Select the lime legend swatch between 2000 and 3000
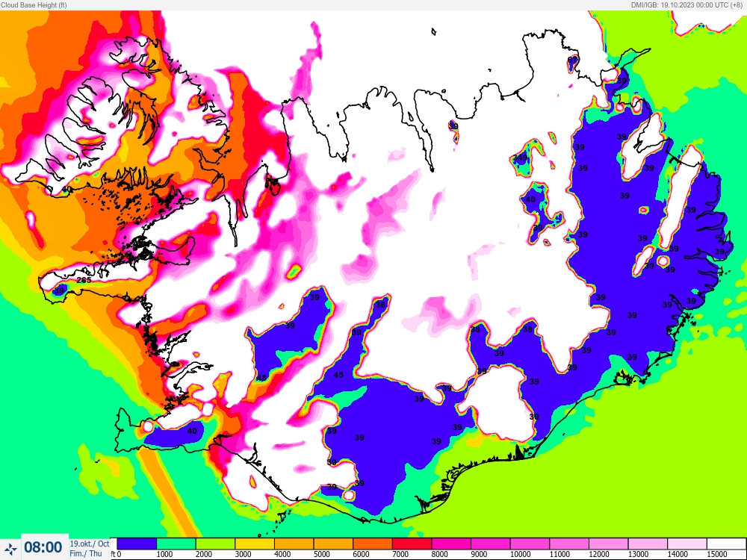This screenshot has width=747, height=560. coord(215,544)
